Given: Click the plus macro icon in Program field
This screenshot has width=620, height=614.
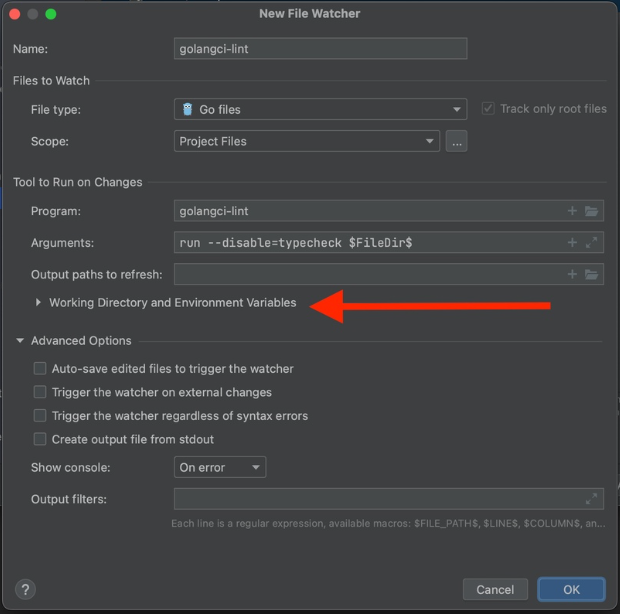Looking at the screenshot, I should pyautogui.click(x=573, y=211).
